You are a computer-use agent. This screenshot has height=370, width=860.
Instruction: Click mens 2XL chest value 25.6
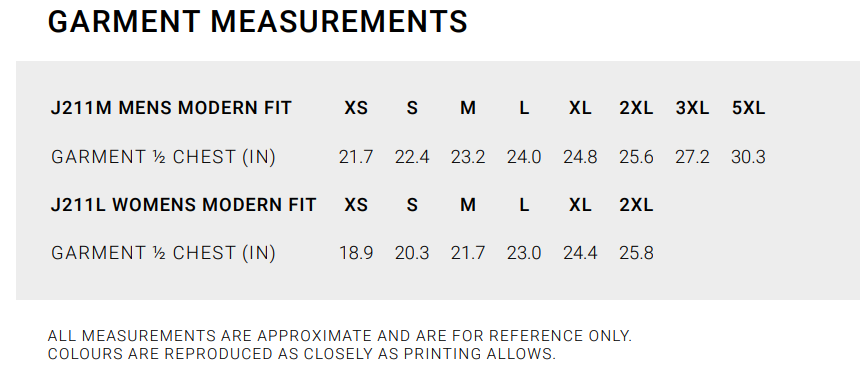tap(636, 157)
